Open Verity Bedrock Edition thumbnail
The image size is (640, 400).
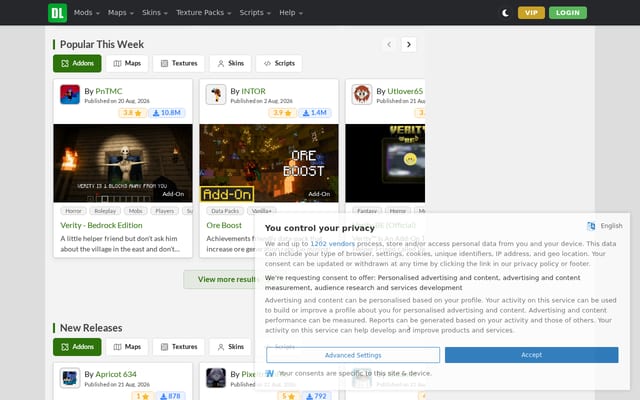pyautogui.click(x=123, y=163)
